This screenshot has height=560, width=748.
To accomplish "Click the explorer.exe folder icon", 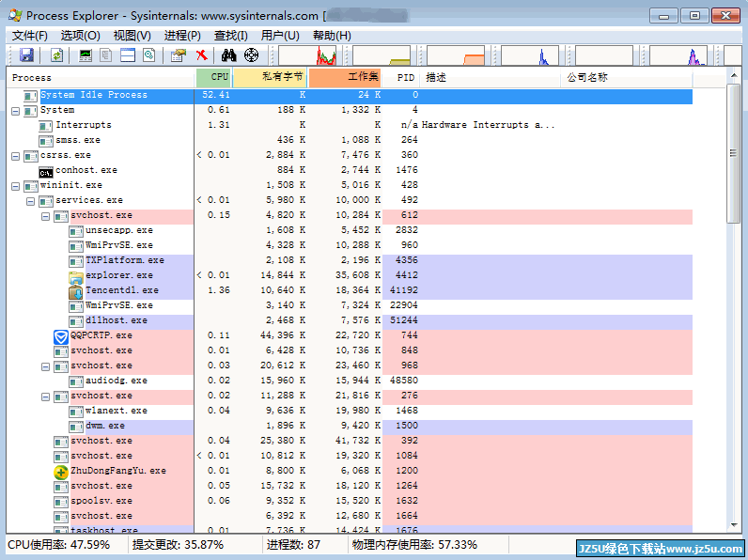I will (x=76, y=276).
